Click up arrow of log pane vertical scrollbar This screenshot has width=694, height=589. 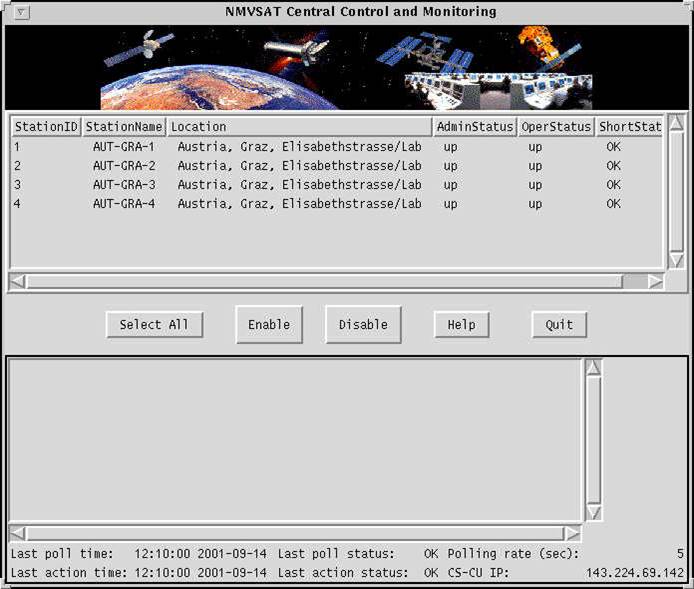tap(594, 368)
